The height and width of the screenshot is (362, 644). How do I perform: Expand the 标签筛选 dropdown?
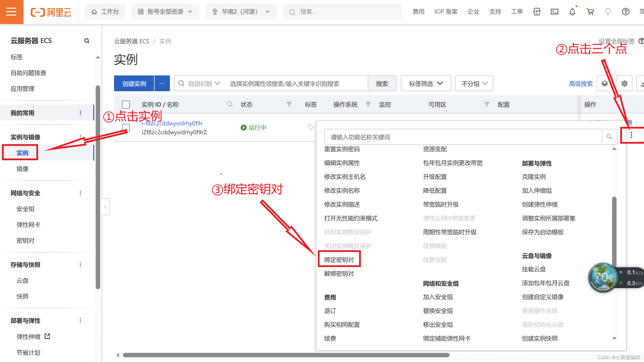426,84
